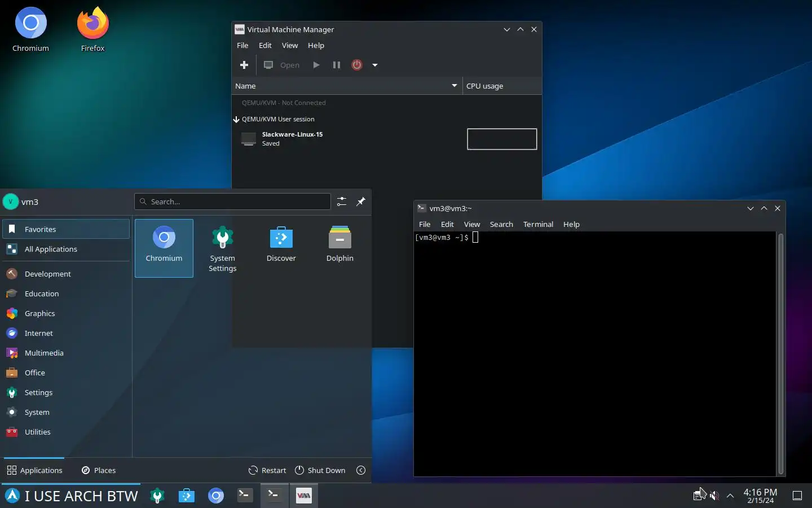Launch Discover from favorites
The width and height of the screenshot is (812, 508).
tap(281, 248)
